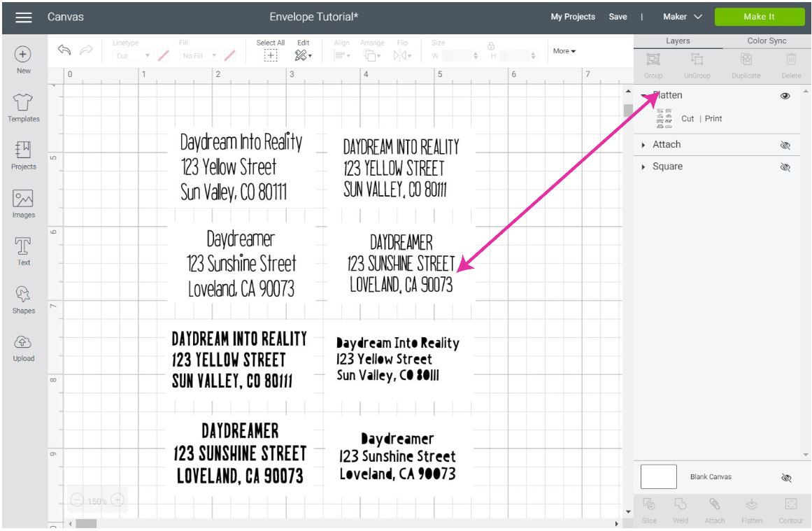Viewport: 812px width, 531px height.
Task: Select the Text tool
Action: [23, 246]
